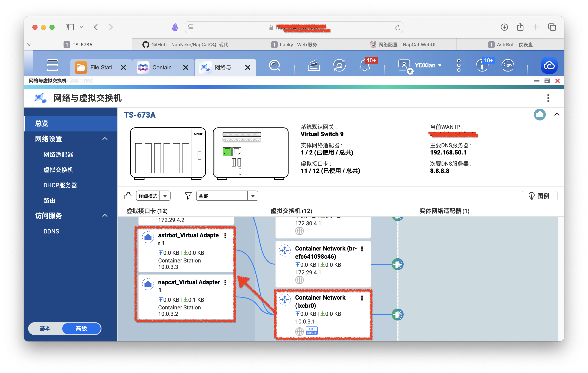Close the 网络与虚拟交换机 app tab
This screenshot has height=373, width=588.
tap(248, 67)
